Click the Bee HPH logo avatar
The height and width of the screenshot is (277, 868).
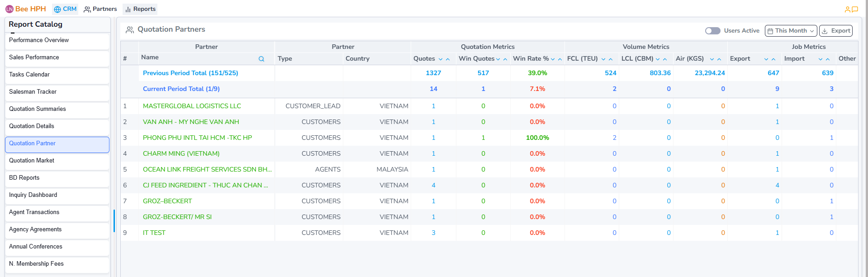pos(9,9)
